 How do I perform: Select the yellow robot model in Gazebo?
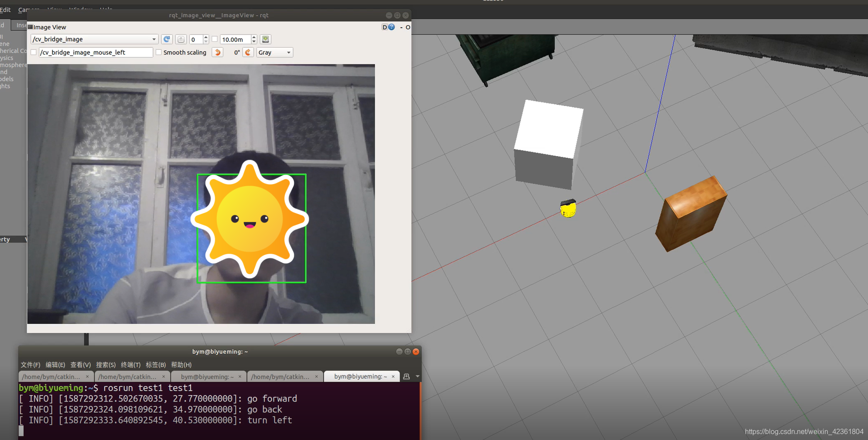568,208
